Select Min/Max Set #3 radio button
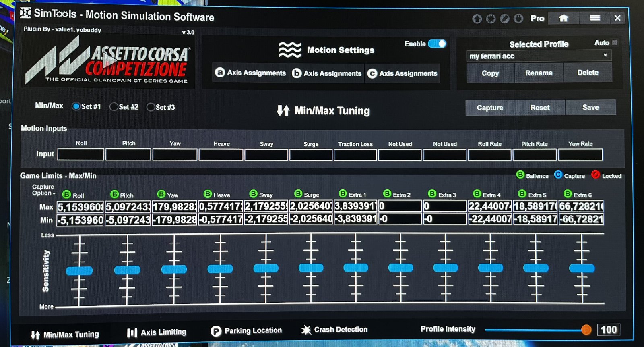 click(151, 107)
